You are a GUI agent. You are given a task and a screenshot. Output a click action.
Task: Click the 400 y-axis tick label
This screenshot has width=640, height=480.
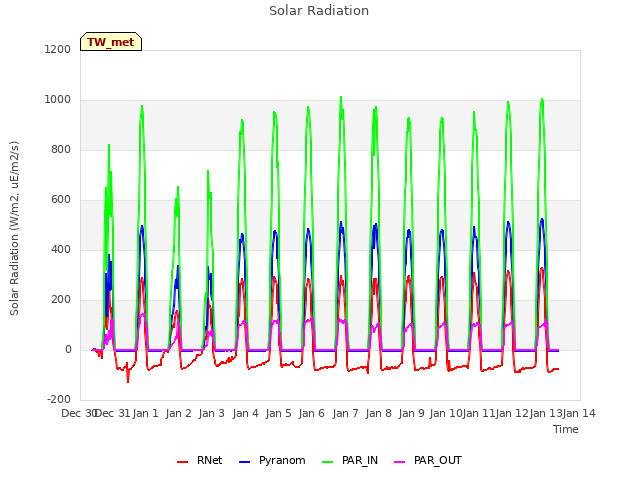61,249
